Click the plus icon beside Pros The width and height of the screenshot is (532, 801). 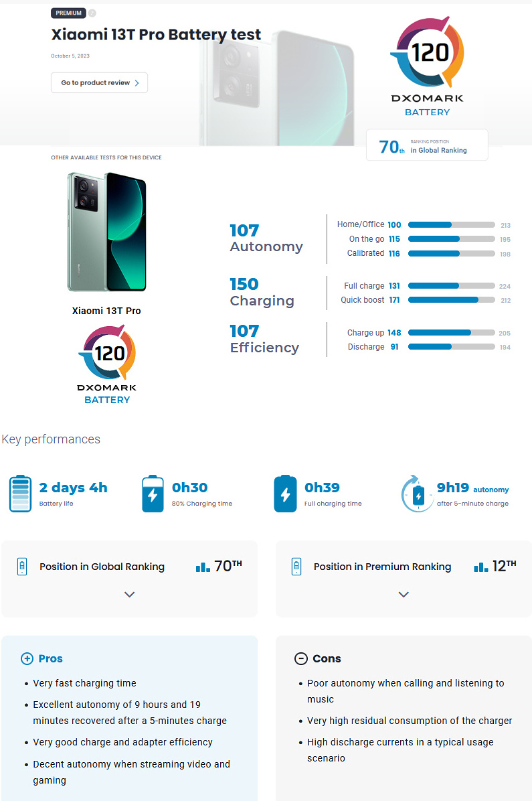pyautogui.click(x=27, y=658)
